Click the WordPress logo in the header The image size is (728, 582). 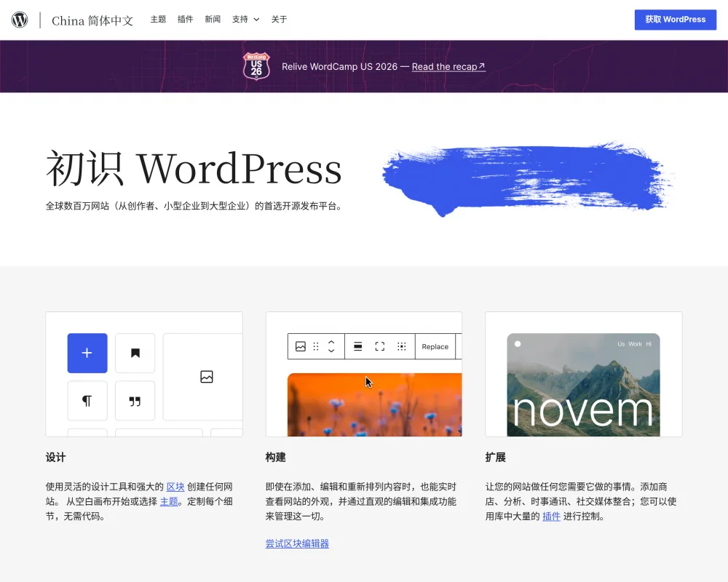pyautogui.click(x=20, y=20)
